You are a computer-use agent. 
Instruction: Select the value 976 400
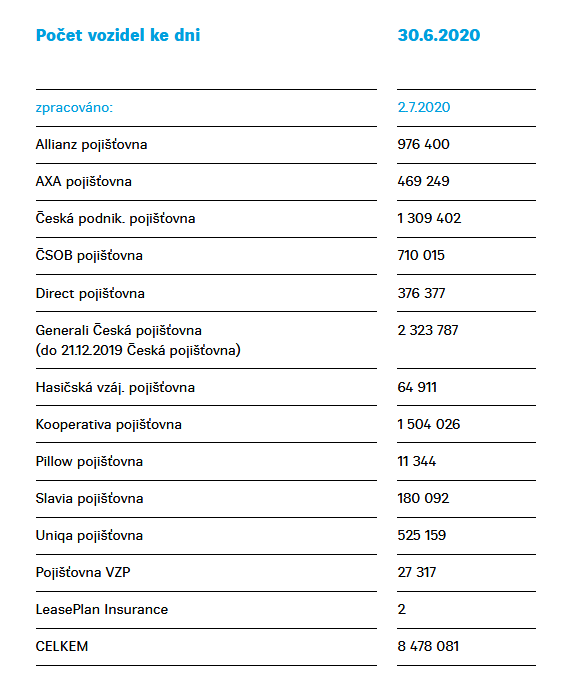point(423,144)
